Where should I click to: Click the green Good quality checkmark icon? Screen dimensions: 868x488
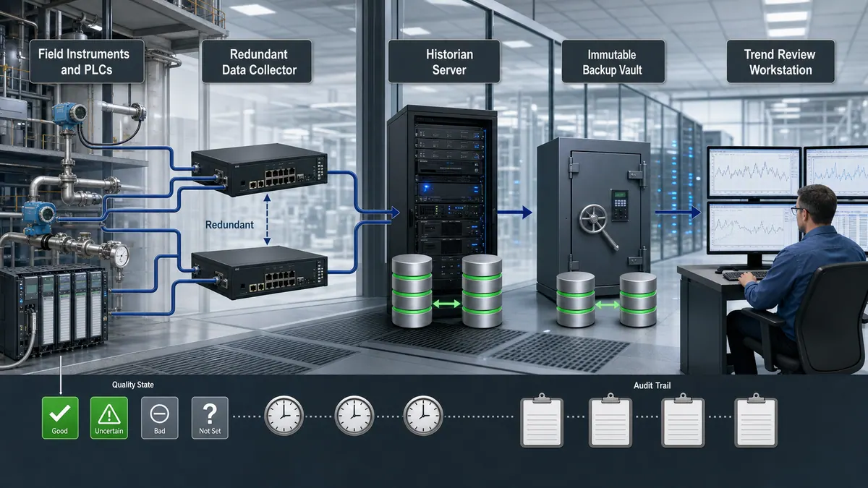pos(60,418)
